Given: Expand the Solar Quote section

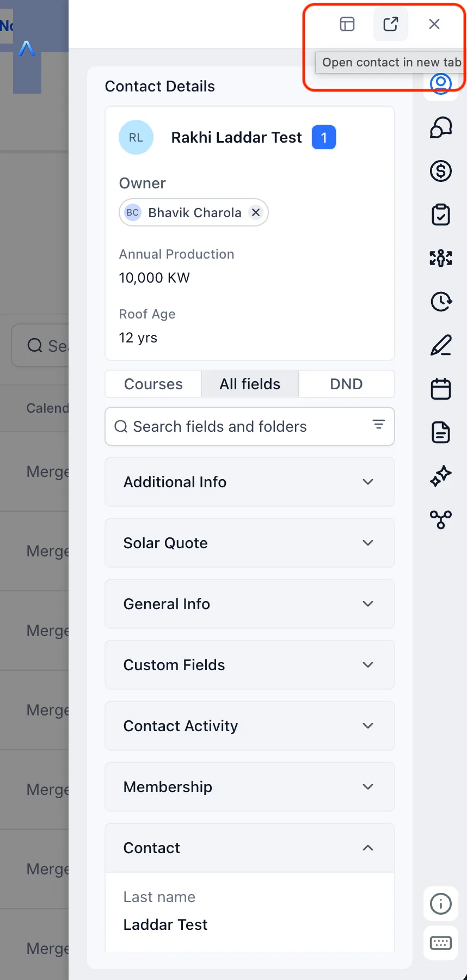Looking at the screenshot, I should (x=250, y=543).
